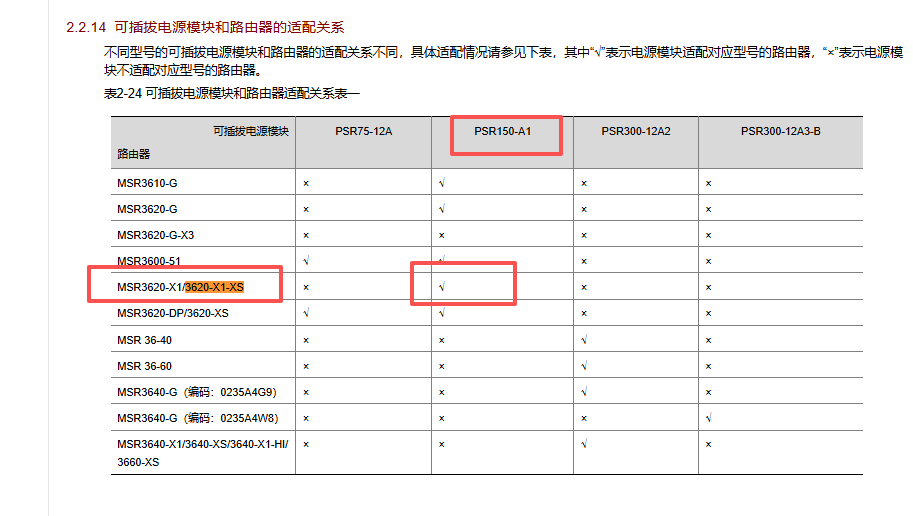This screenshot has height=516, width=913.
Task: Click checkmark for 0235A4W8 row under PSR300-12A3-B
Action: coord(708,418)
